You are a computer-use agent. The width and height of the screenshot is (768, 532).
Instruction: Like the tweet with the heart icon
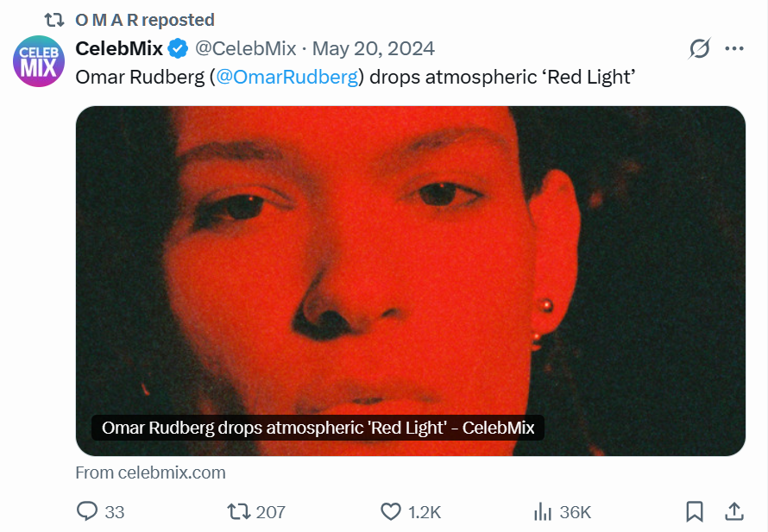[x=391, y=511]
